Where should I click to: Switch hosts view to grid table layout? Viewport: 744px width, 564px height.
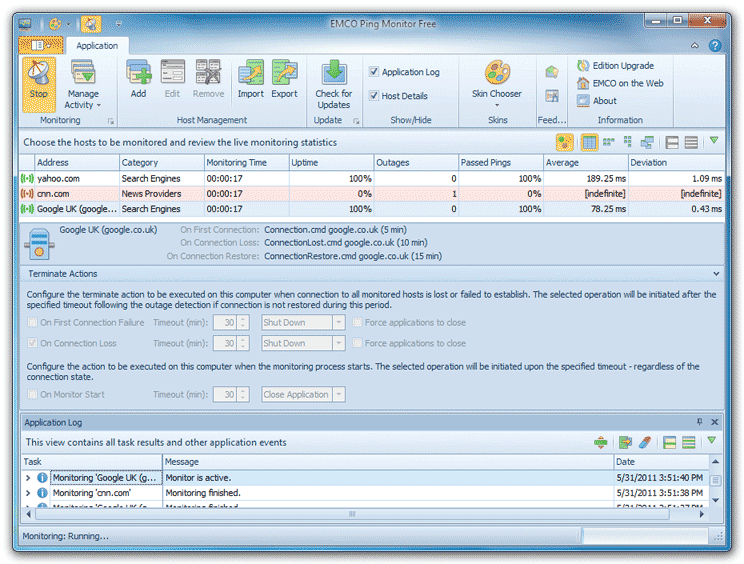pos(589,142)
